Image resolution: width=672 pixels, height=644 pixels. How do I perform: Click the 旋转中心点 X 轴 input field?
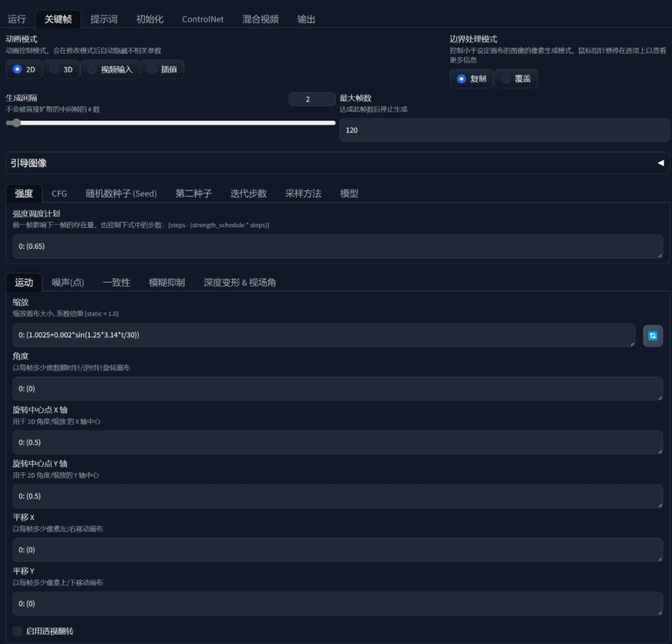[338, 442]
